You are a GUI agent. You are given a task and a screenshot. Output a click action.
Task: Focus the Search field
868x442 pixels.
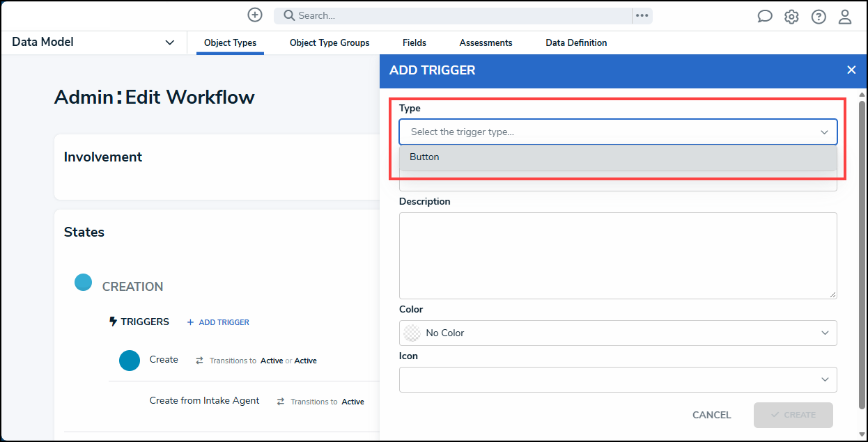(x=453, y=15)
